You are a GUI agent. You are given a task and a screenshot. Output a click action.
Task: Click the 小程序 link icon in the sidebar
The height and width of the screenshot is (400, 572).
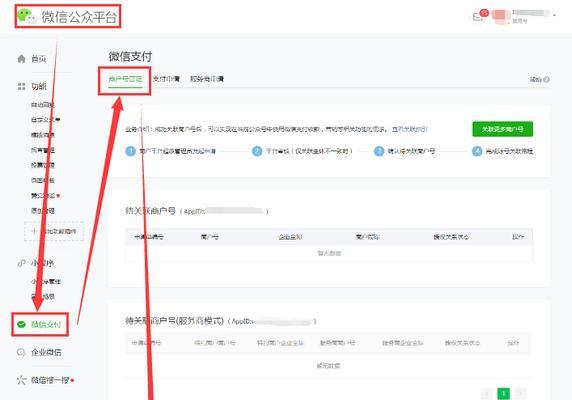pos(22,263)
